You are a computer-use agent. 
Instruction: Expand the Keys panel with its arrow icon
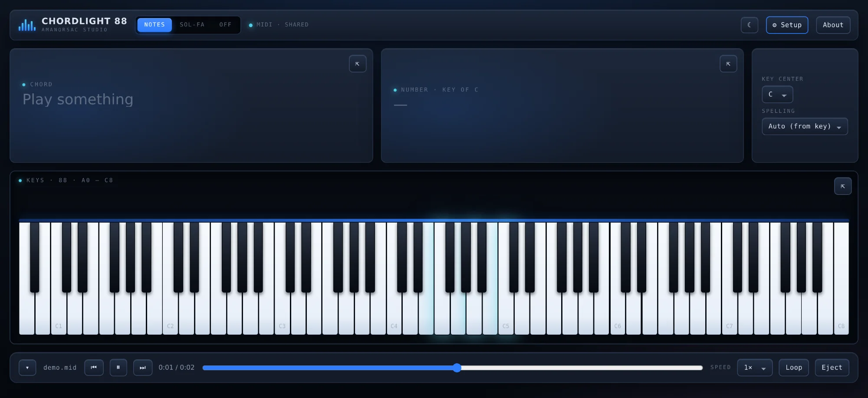pos(843,186)
